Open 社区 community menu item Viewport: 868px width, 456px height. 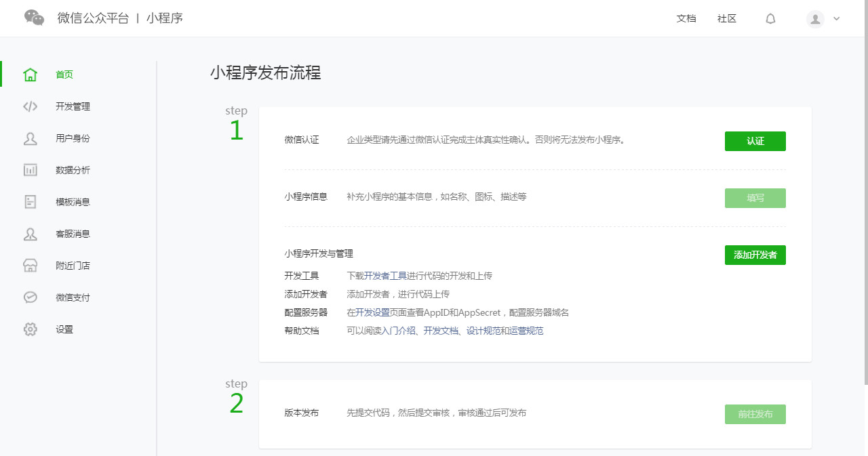[x=726, y=18]
